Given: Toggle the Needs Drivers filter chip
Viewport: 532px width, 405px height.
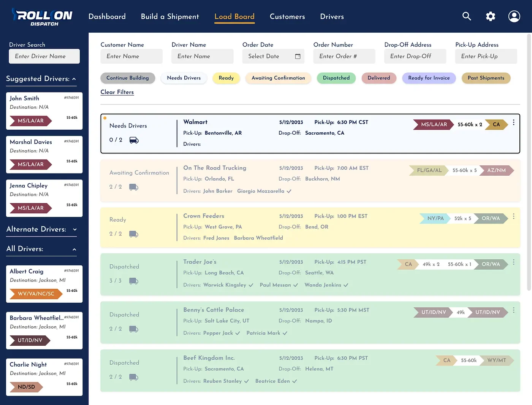Looking at the screenshot, I should tap(184, 78).
